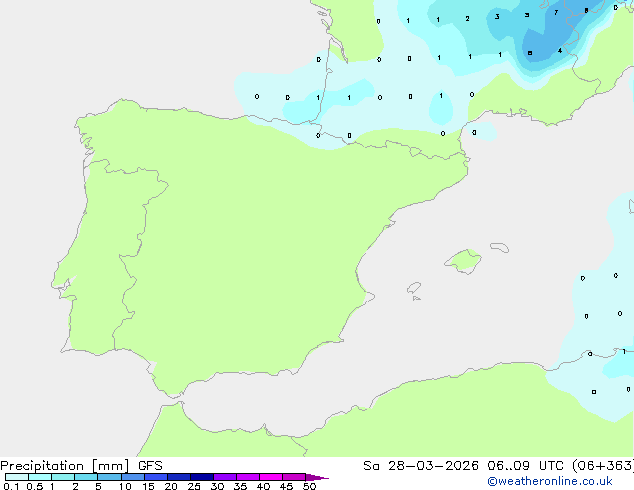Click the precipitation value "7" over France
The image size is (634, 490).
tap(556, 13)
